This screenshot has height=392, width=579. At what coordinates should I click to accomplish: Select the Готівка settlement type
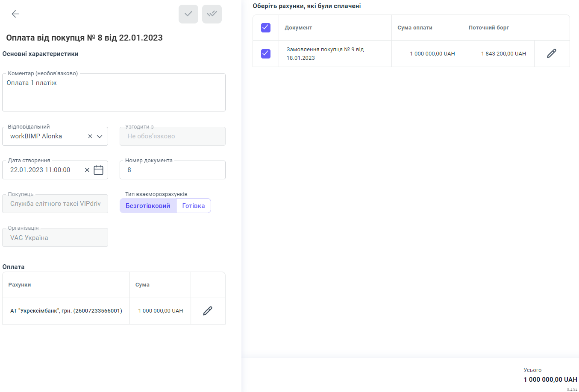194,206
